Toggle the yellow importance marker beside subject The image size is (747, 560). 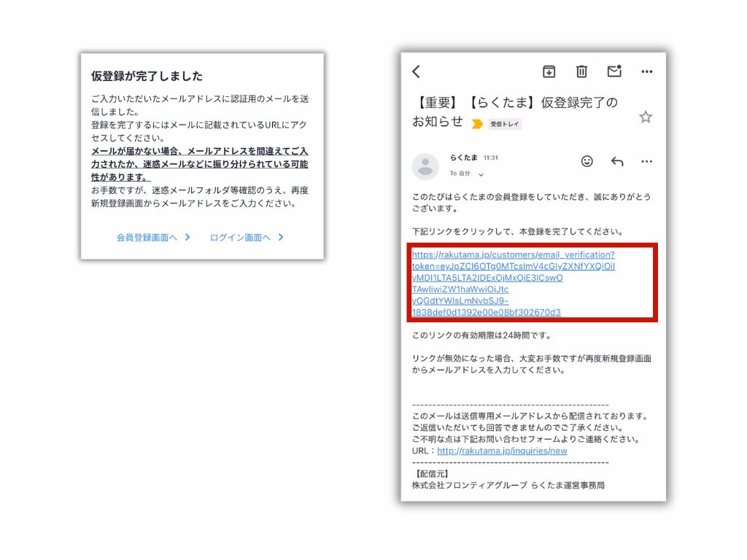click(477, 124)
